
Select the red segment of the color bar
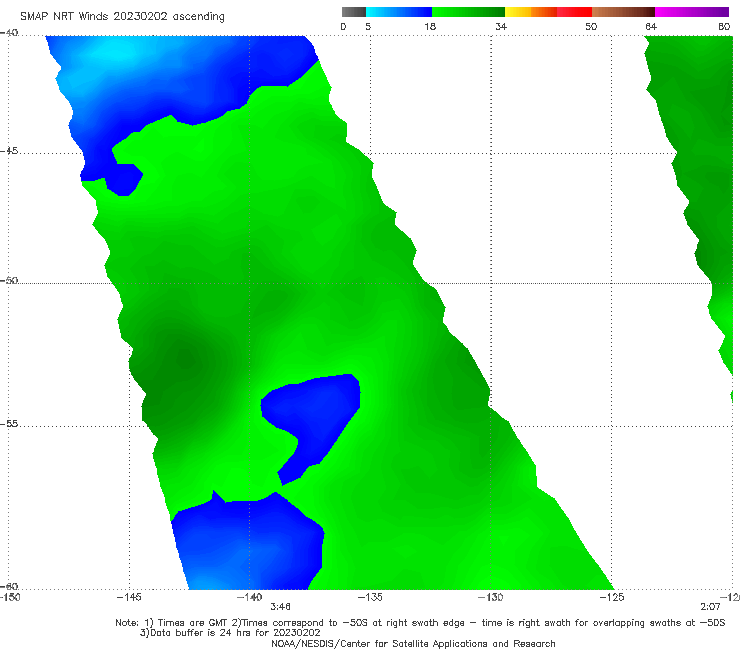tap(574, 12)
